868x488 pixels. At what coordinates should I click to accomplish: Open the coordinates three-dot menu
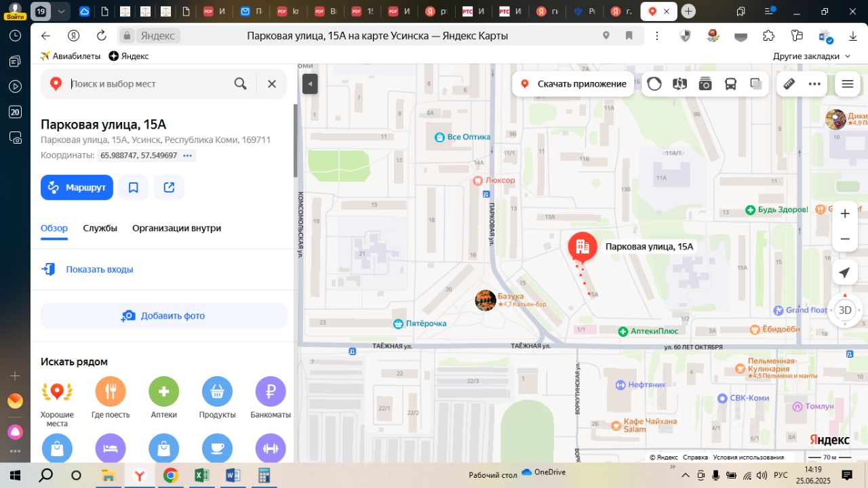tap(188, 155)
